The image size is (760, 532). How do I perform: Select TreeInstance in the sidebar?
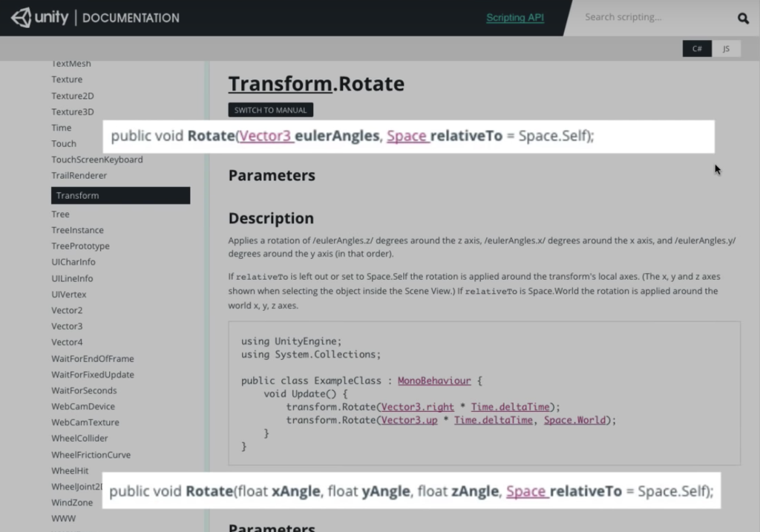(77, 230)
